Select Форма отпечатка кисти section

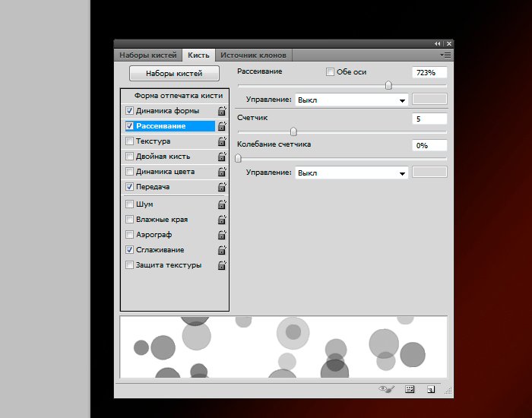tap(178, 96)
